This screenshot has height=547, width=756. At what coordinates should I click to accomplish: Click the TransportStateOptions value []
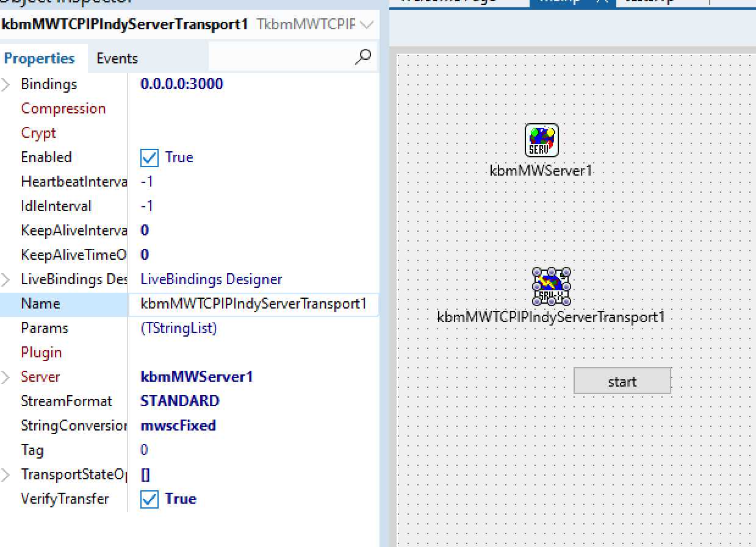(145, 474)
